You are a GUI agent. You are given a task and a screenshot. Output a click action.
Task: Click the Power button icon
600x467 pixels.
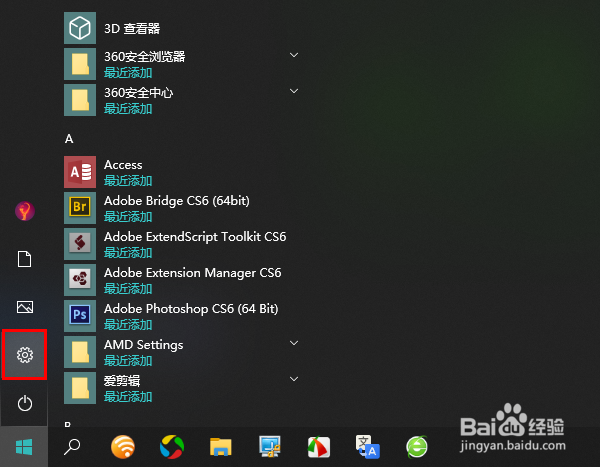tap(25, 403)
